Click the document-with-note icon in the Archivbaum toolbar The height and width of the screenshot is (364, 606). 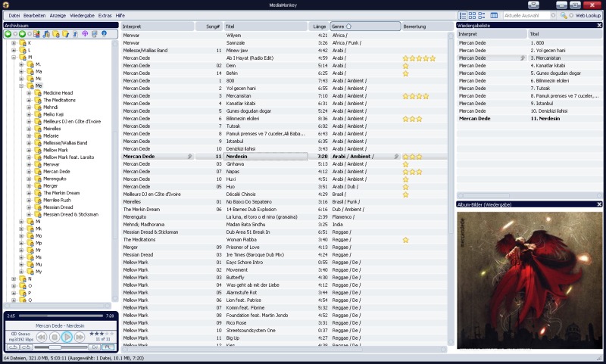coord(75,34)
